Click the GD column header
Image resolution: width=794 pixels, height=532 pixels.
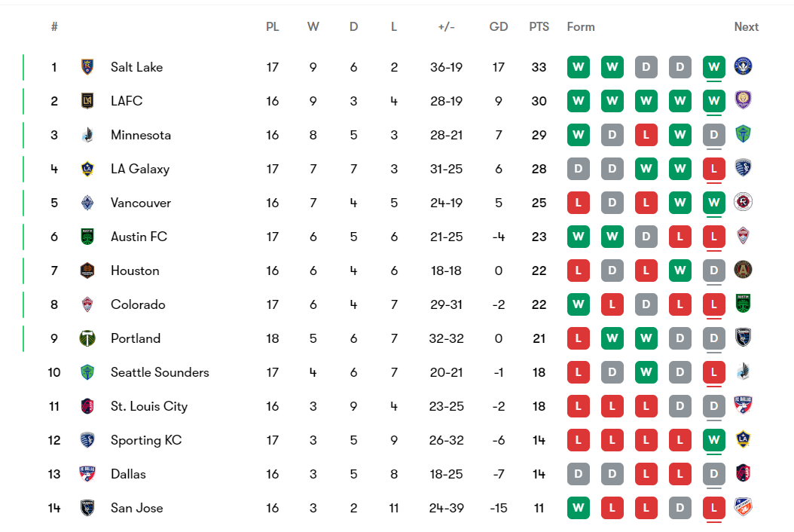pos(499,26)
